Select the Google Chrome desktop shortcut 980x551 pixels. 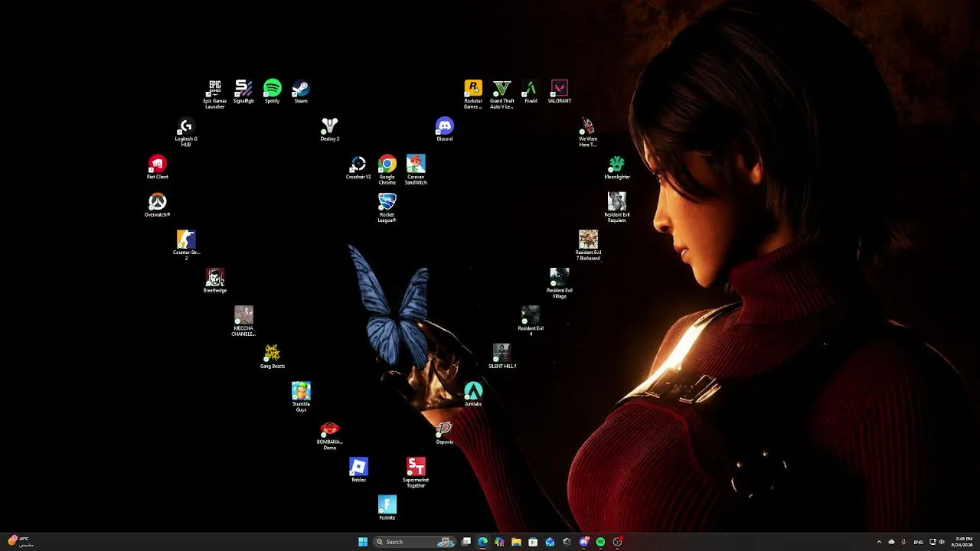tap(387, 169)
